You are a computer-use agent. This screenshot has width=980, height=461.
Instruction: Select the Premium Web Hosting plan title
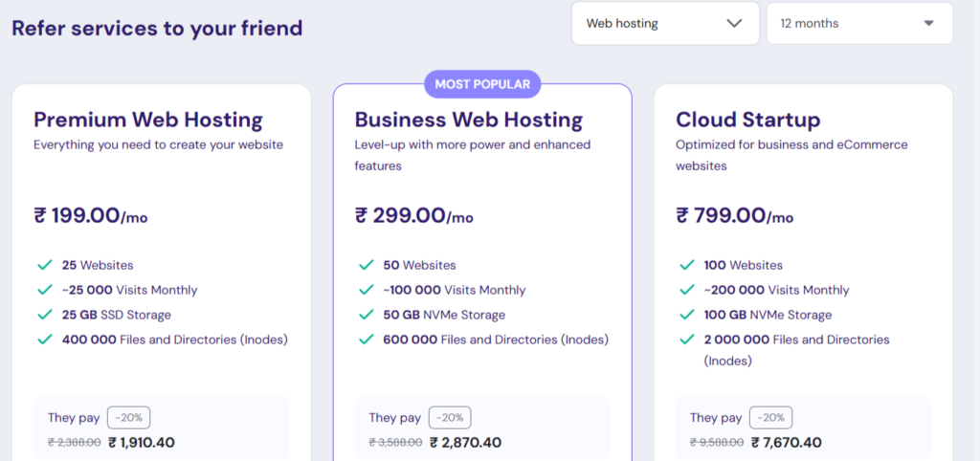(148, 120)
